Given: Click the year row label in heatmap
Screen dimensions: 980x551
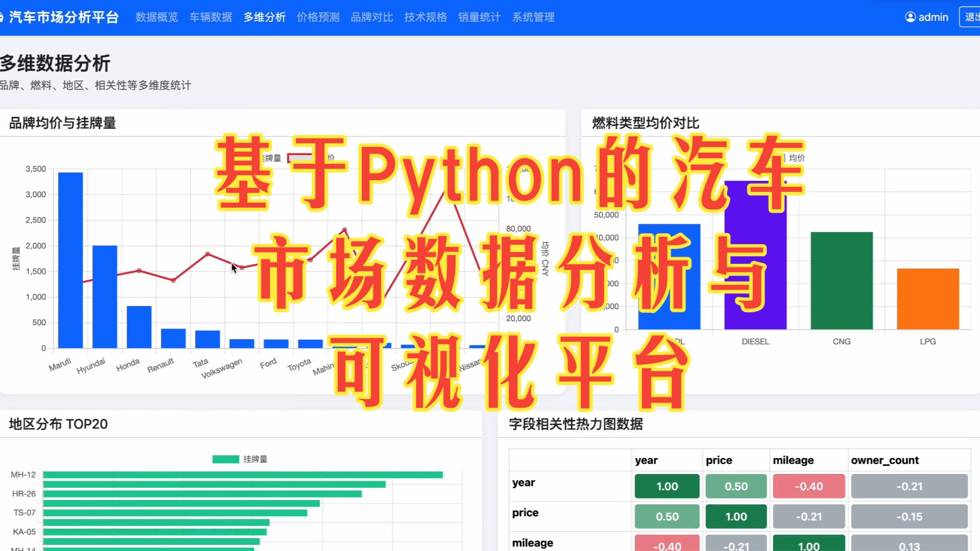Looking at the screenshot, I should tap(524, 483).
